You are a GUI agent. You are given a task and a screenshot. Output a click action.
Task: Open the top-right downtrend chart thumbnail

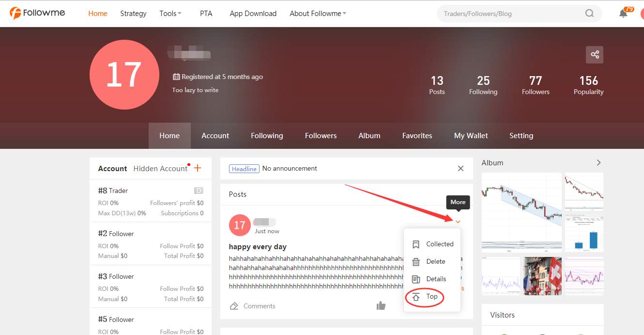point(584,191)
